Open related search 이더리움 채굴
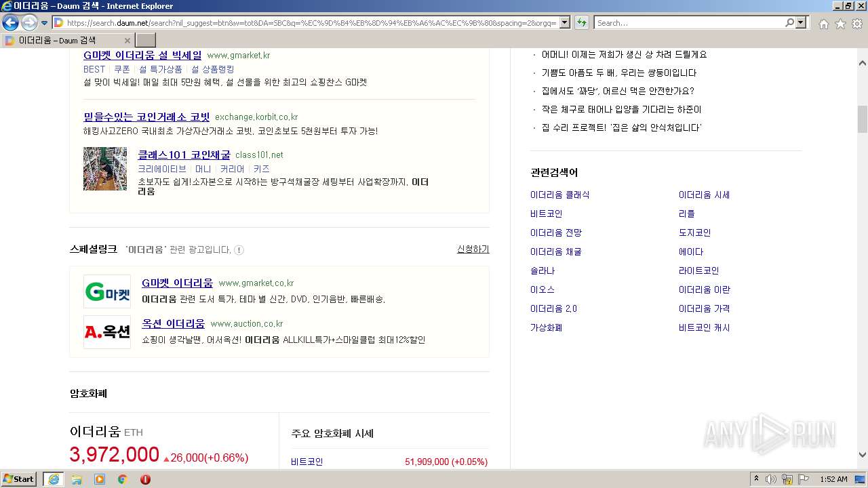868x488 pixels. 556,251
